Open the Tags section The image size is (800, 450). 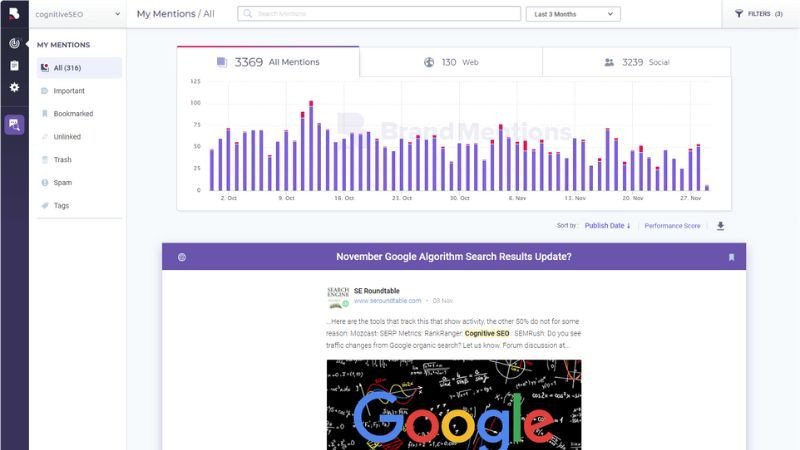click(x=61, y=206)
